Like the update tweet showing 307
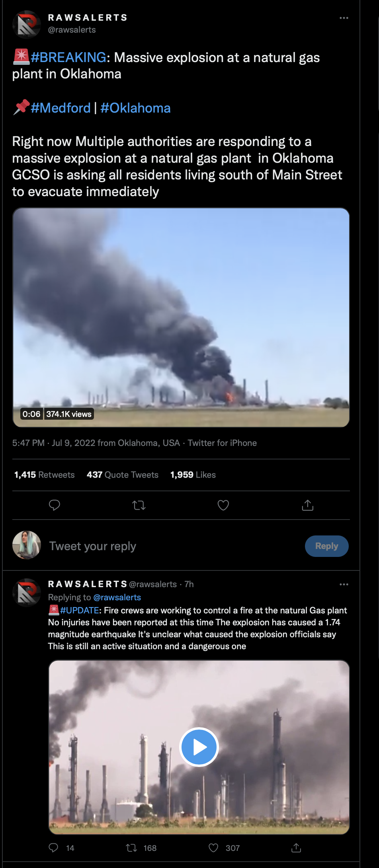This screenshot has width=379, height=868. pos(213,848)
